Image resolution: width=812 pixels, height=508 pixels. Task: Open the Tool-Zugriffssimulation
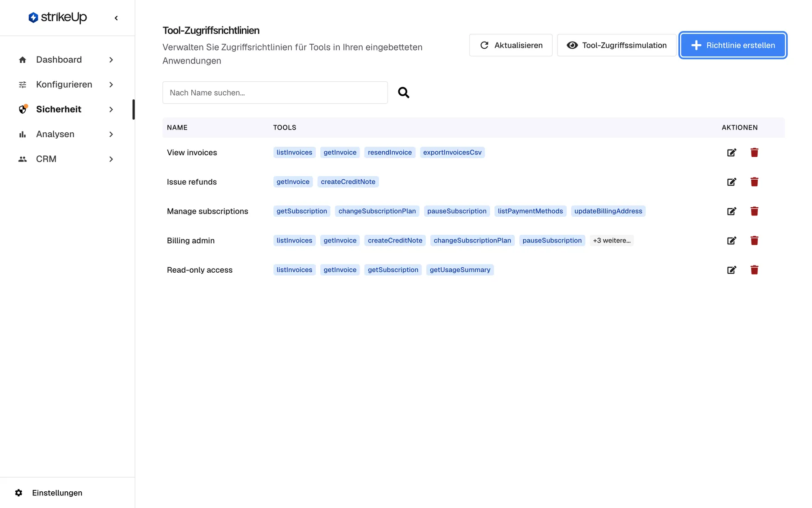[617, 45]
